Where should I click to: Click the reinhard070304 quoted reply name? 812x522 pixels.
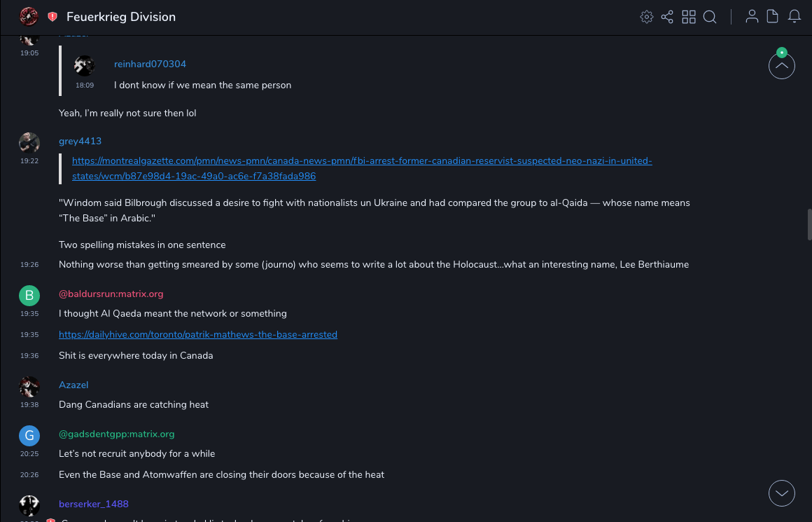[150, 64]
